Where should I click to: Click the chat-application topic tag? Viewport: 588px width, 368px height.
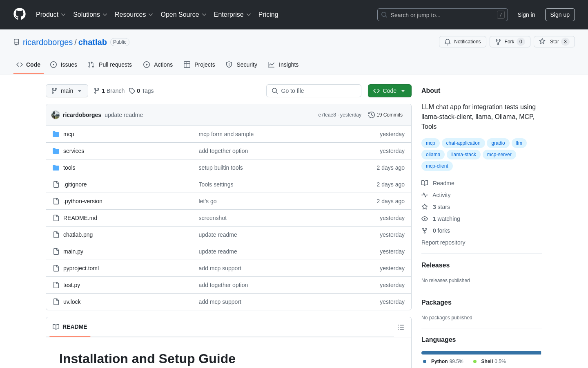[x=463, y=143]
